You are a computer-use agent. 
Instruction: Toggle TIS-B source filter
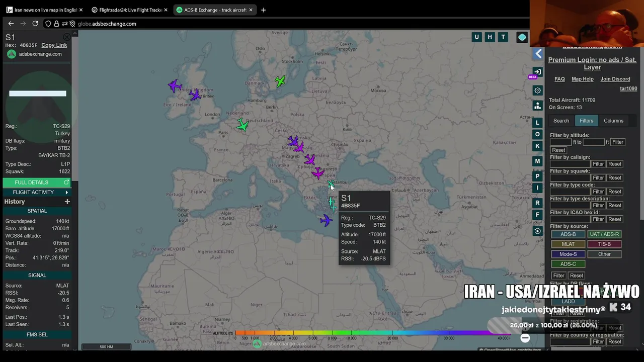(604, 244)
